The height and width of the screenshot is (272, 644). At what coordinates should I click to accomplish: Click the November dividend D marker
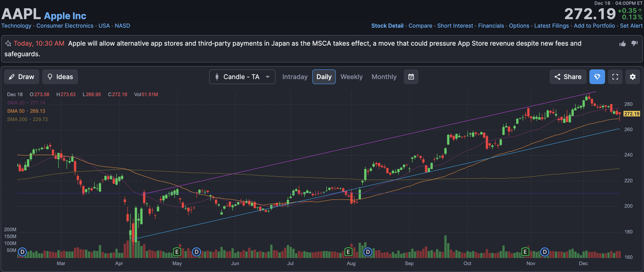pyautogui.click(x=544, y=251)
